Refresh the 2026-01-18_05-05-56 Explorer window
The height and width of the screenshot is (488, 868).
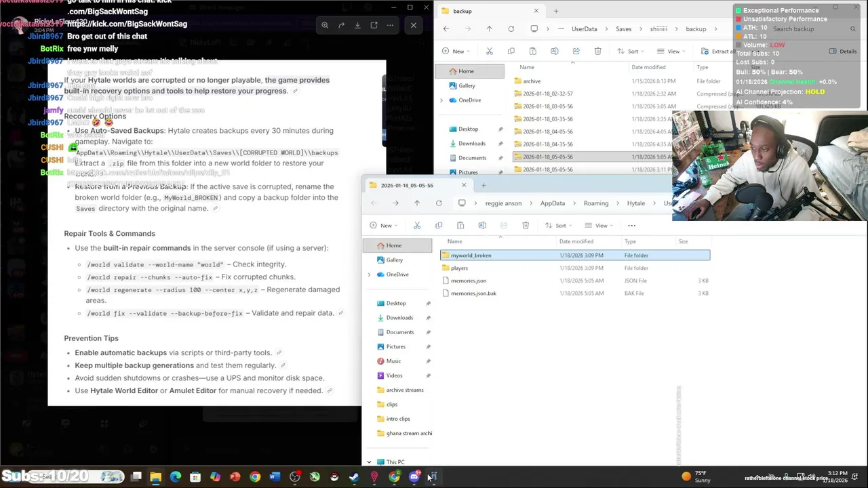coord(439,203)
